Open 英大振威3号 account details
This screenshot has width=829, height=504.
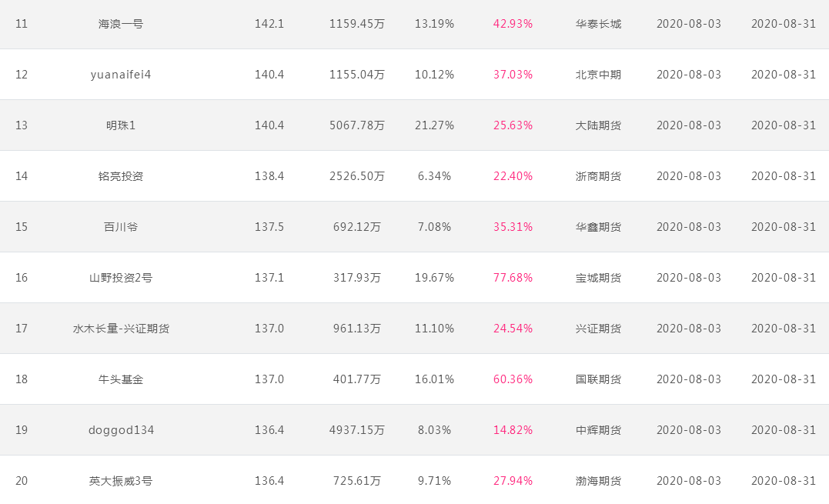coord(121,480)
